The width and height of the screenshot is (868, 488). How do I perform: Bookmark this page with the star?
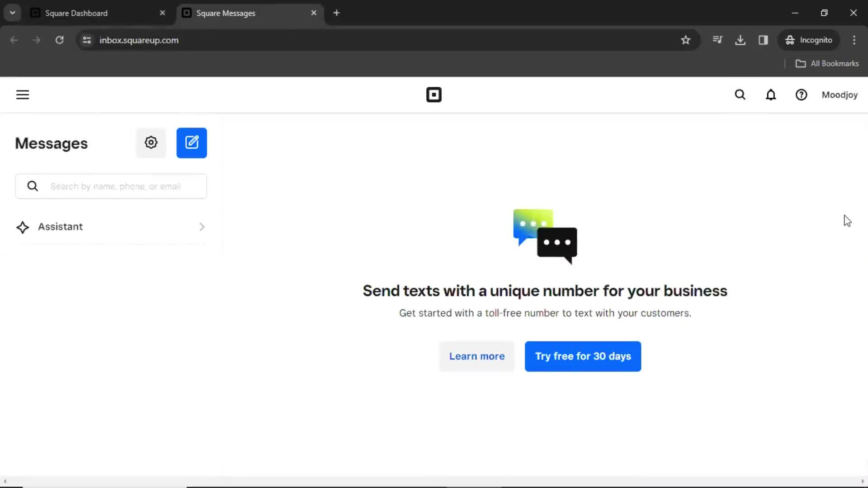685,40
